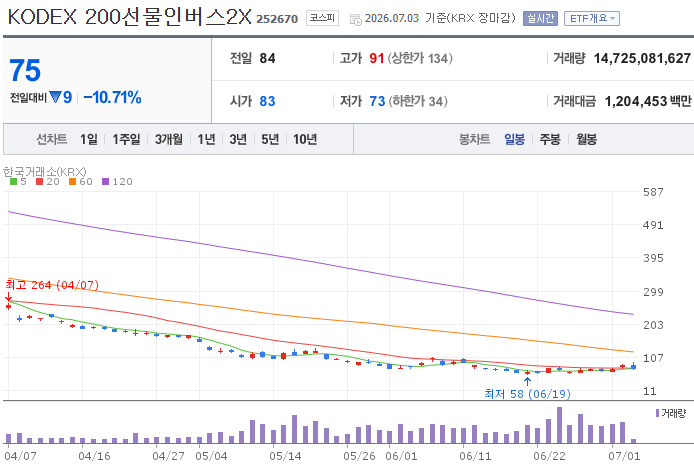Show the 5년 line chart
Viewport: 694px width, 473px height.
270,139
